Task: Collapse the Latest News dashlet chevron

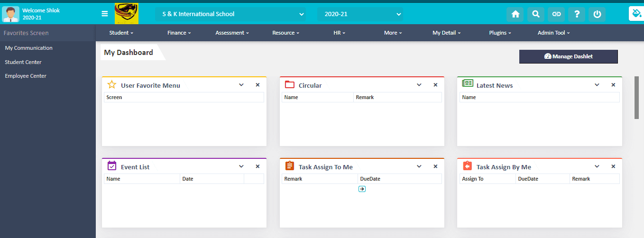Action: coord(597,85)
